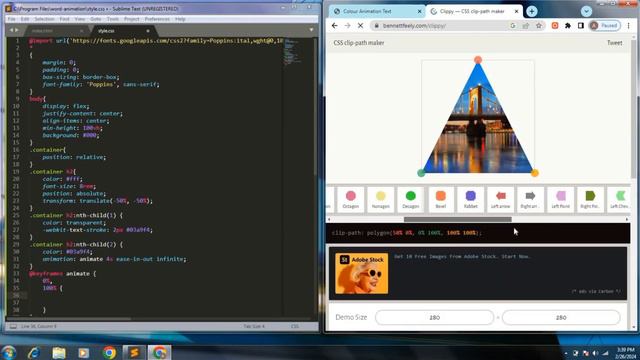Click CSS syntax in Sublime status bar
Screen dimensions: 640x360
click(x=295, y=326)
